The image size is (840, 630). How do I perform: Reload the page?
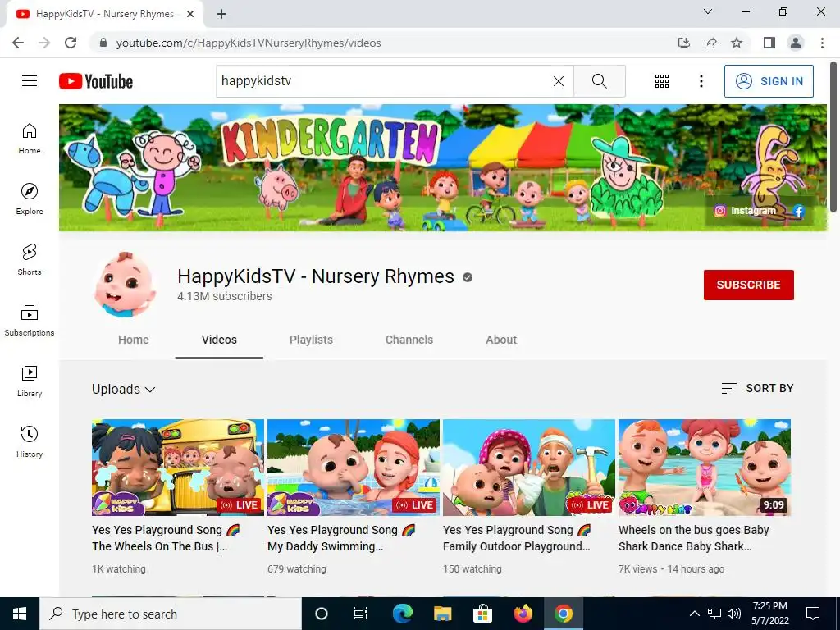click(71, 43)
